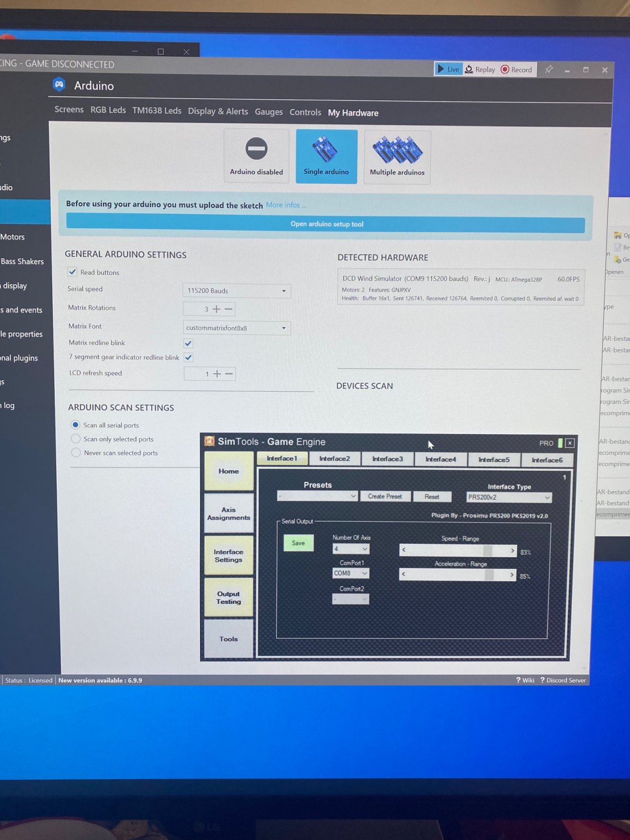Click Open arduino setup tool button
This screenshot has height=840, width=630.
326,224
